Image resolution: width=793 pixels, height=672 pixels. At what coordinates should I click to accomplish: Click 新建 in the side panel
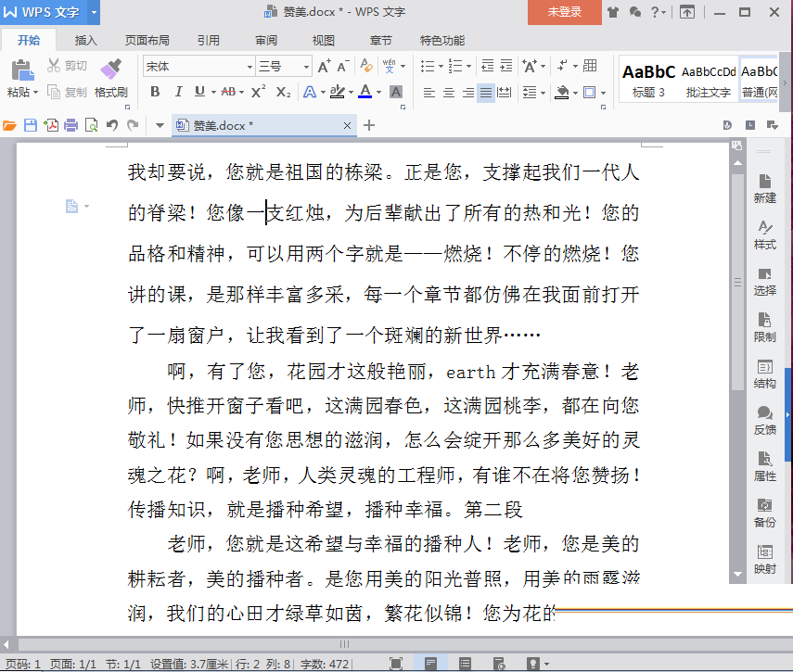coord(764,188)
